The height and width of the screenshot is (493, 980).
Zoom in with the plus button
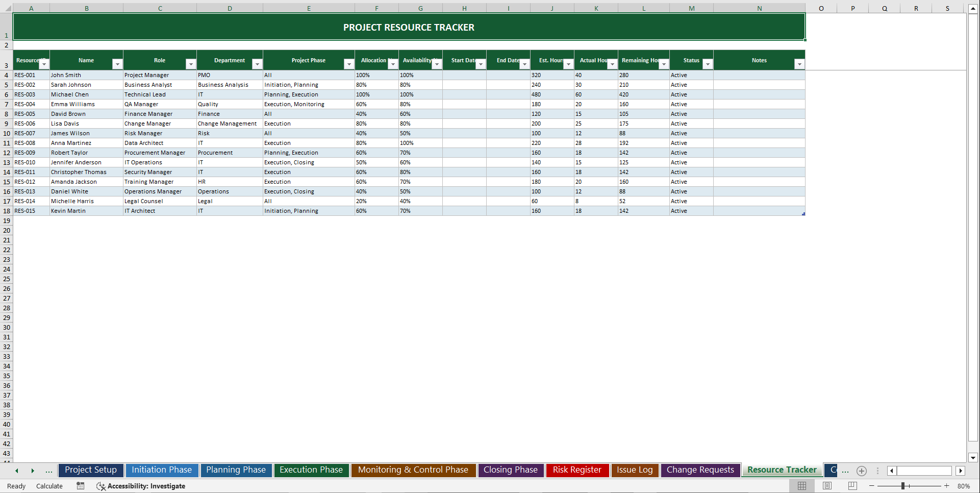click(947, 486)
